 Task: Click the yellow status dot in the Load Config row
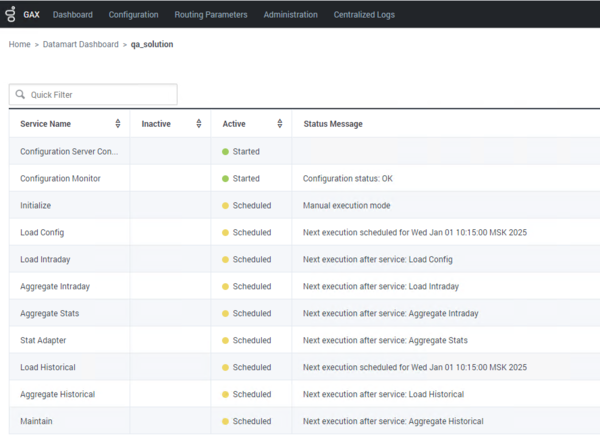225,232
